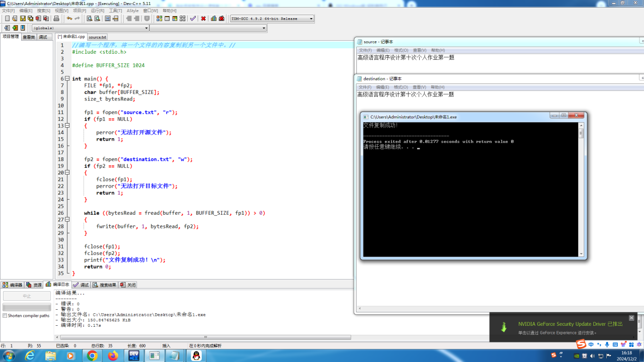
Task: Open Google Chrome from the taskbar
Action: pos(92,355)
